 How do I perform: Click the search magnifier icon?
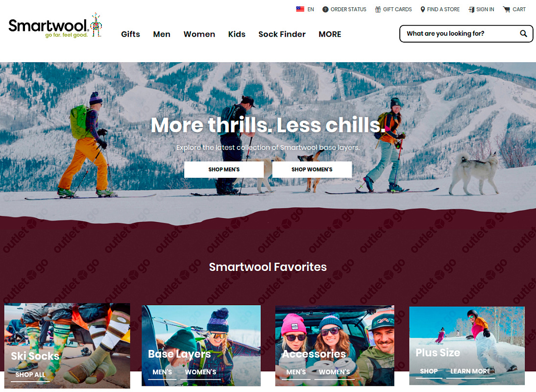523,33
